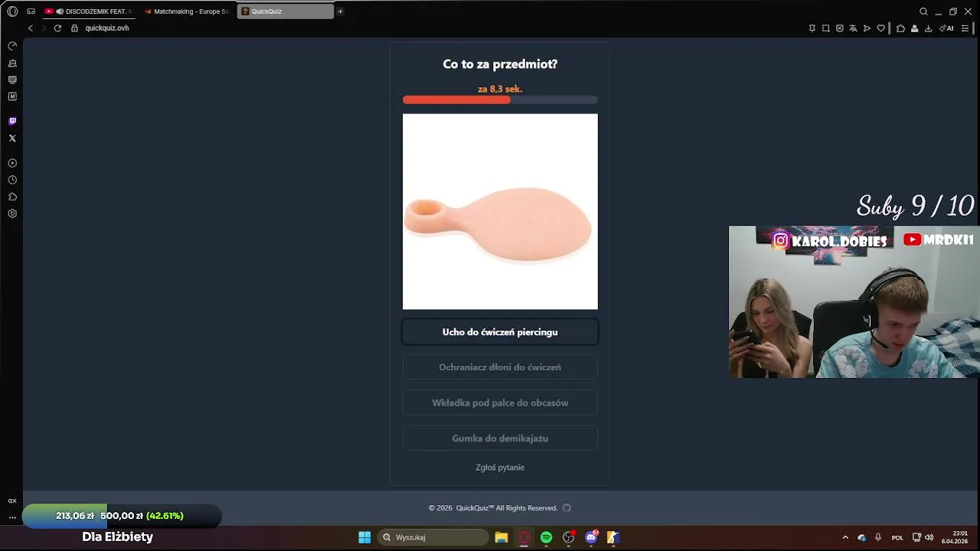Click the donation goal progress bar
The height and width of the screenshot is (551, 980).
coord(122,516)
